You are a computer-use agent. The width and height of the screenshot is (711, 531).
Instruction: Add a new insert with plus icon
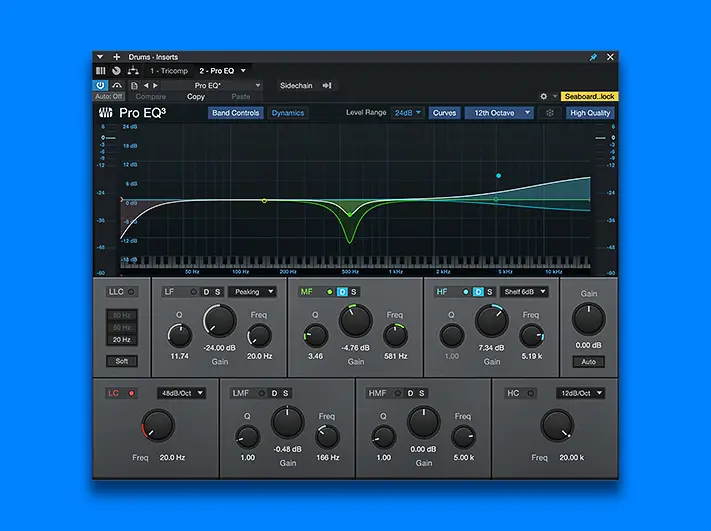(x=117, y=57)
